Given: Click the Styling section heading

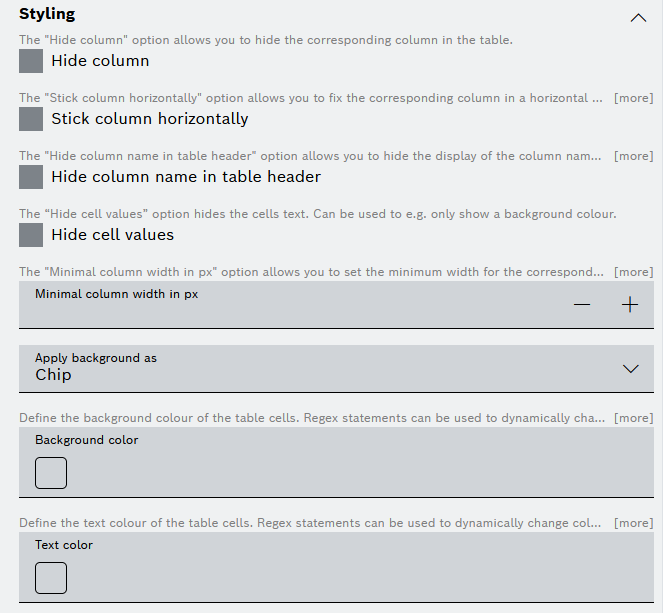Looking at the screenshot, I should (47, 14).
